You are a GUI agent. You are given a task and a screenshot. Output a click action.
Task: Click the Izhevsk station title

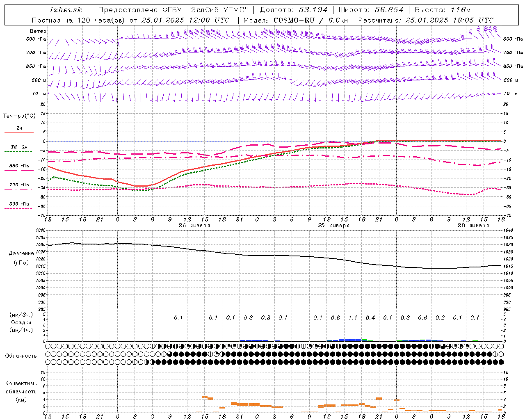pyautogui.click(x=66, y=10)
